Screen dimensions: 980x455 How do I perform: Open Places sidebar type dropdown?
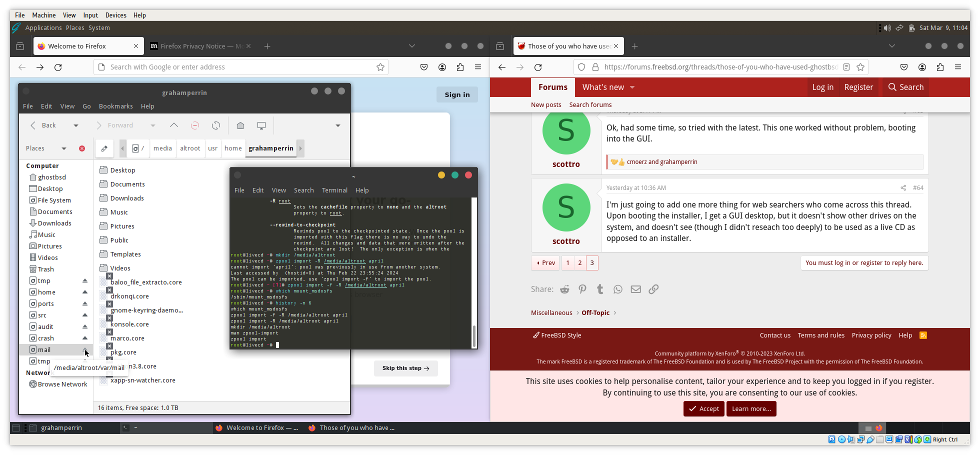pos(64,148)
